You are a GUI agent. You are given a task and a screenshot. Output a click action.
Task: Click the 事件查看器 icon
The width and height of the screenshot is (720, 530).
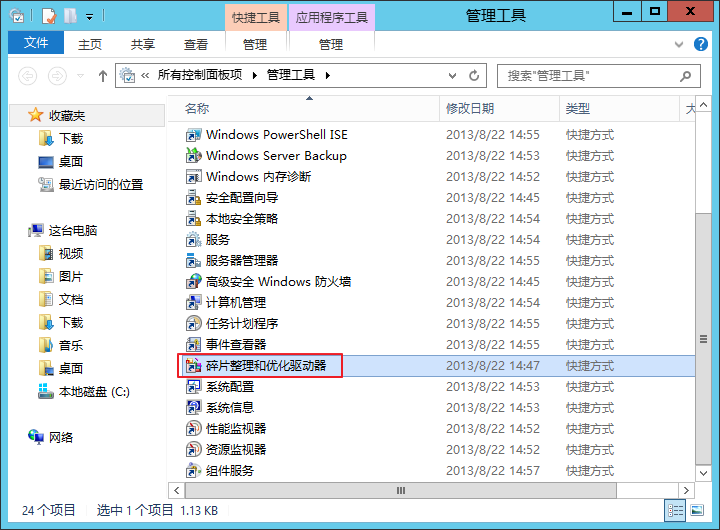[193, 345]
